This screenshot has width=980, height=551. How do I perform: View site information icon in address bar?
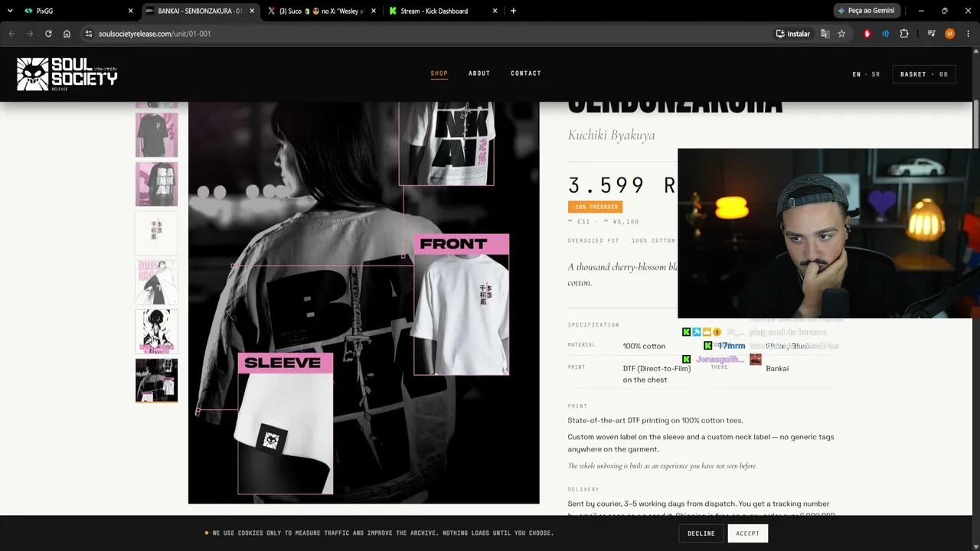tap(89, 34)
